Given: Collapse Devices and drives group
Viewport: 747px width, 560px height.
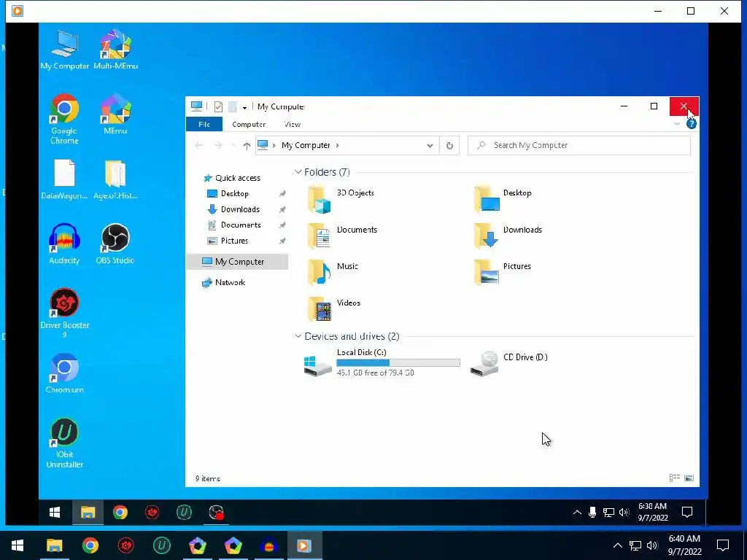Looking at the screenshot, I should [x=298, y=336].
